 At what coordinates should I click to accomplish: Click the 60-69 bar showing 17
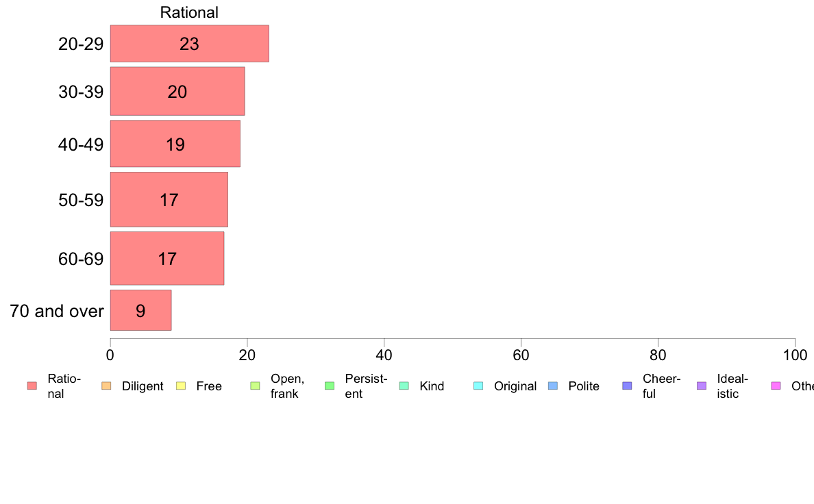point(167,258)
